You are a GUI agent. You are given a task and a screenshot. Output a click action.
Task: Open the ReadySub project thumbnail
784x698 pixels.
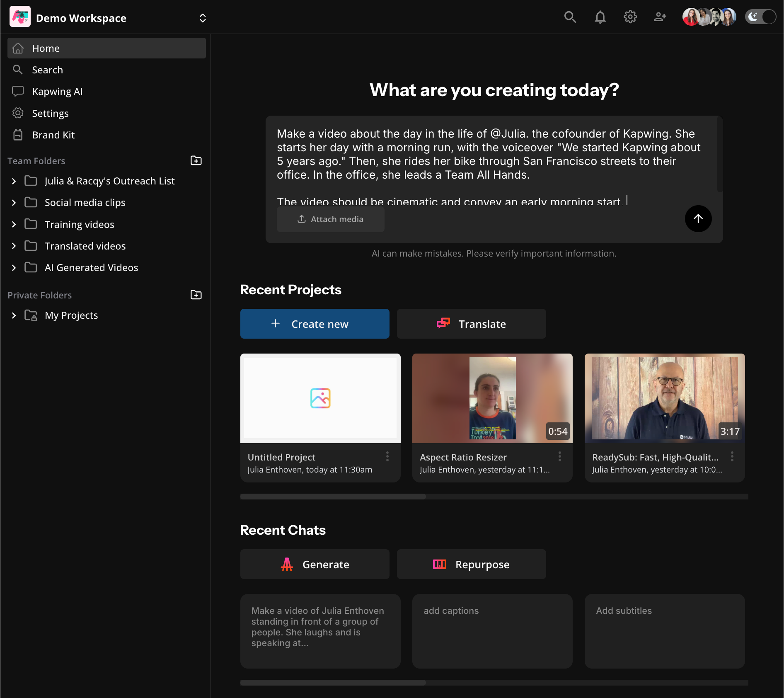(664, 398)
